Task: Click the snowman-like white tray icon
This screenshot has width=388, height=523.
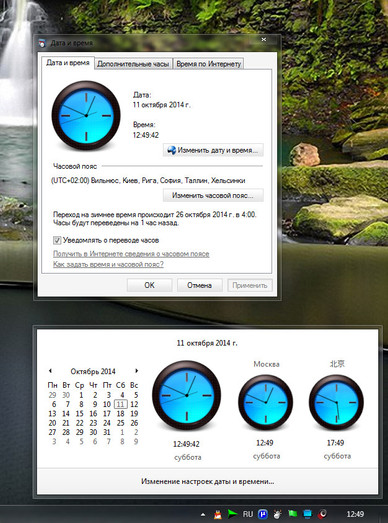Action: coord(278,514)
